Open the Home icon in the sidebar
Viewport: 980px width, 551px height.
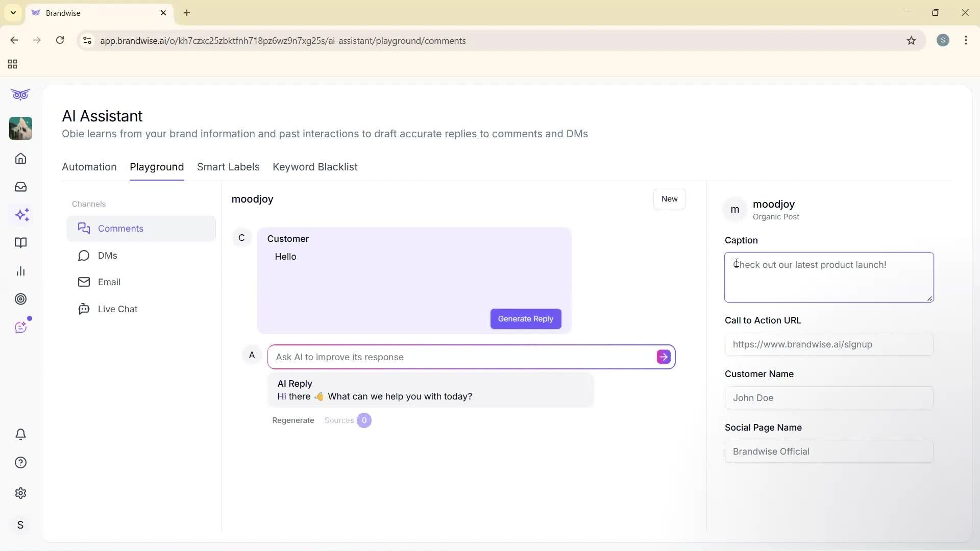tap(20, 159)
